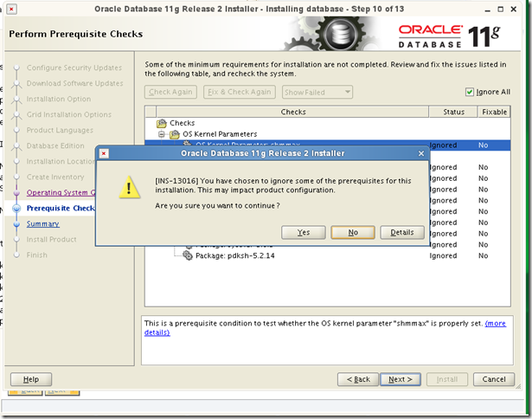The height and width of the screenshot is (419, 532).
Task: Open the Show Failed dropdown
Action: pyautogui.click(x=317, y=92)
